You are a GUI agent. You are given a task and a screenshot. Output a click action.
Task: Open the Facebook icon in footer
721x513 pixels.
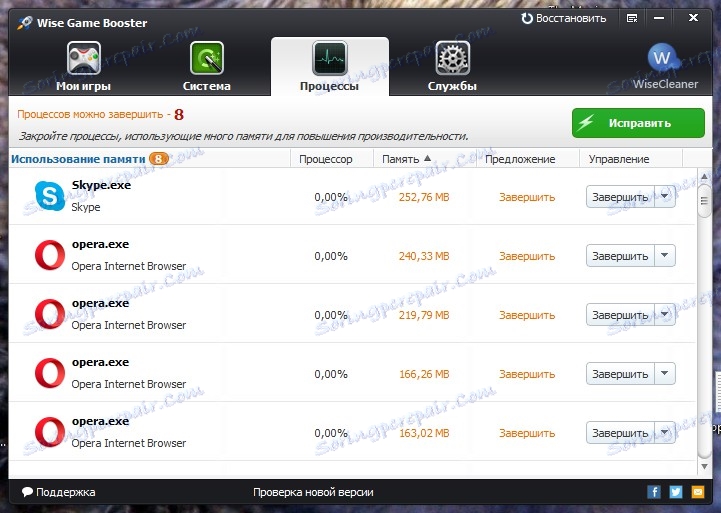654,492
